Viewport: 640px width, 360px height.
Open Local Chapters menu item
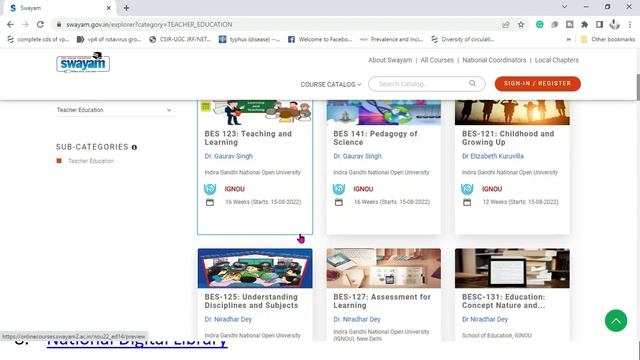pos(557,60)
